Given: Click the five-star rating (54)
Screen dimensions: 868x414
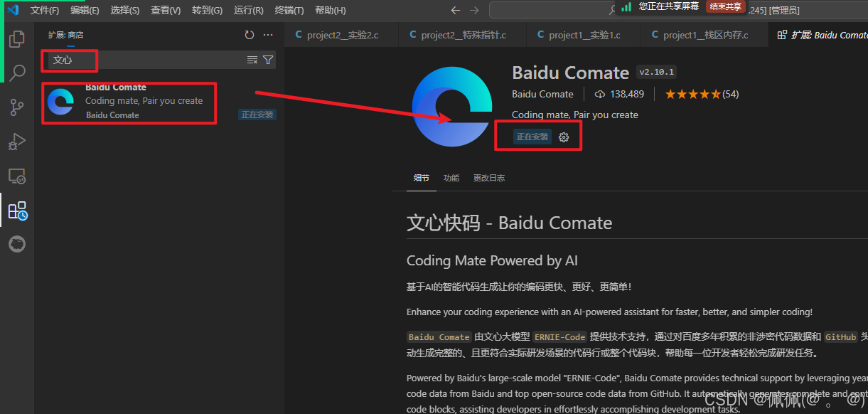Looking at the screenshot, I should [702, 94].
